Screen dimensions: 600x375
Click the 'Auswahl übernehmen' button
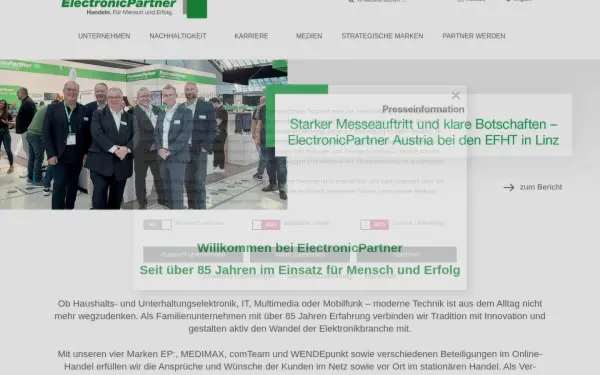click(x=193, y=254)
